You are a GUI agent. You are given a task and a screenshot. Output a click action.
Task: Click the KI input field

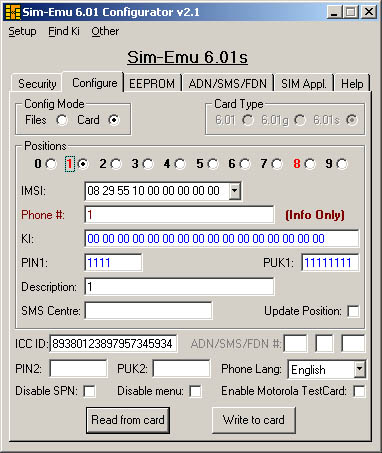coord(222,239)
